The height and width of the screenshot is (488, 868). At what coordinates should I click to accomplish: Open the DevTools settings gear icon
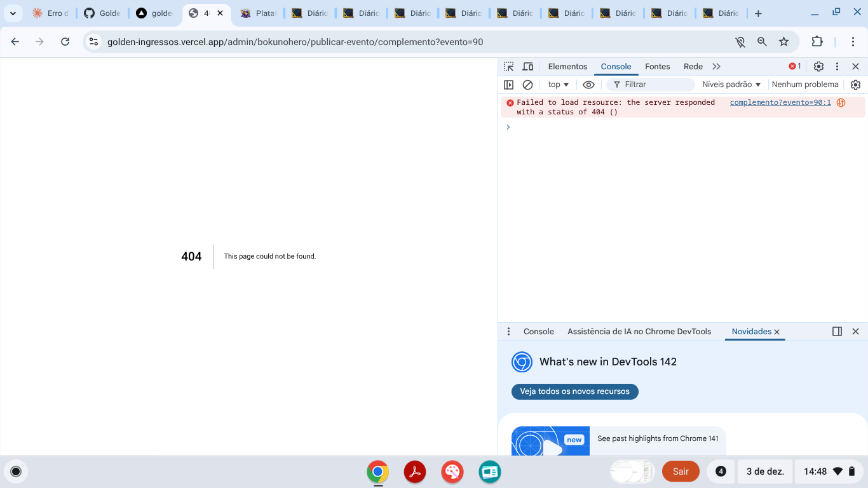pyautogui.click(x=818, y=67)
